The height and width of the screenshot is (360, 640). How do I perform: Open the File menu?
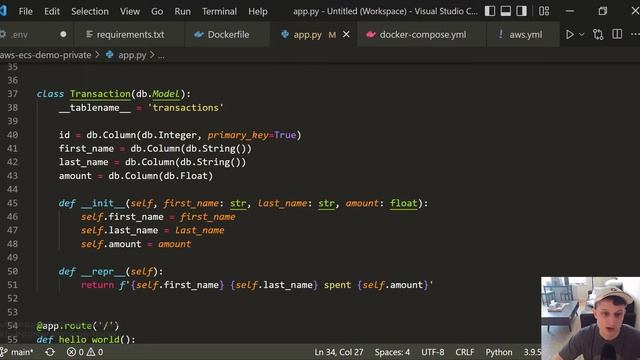pos(25,11)
